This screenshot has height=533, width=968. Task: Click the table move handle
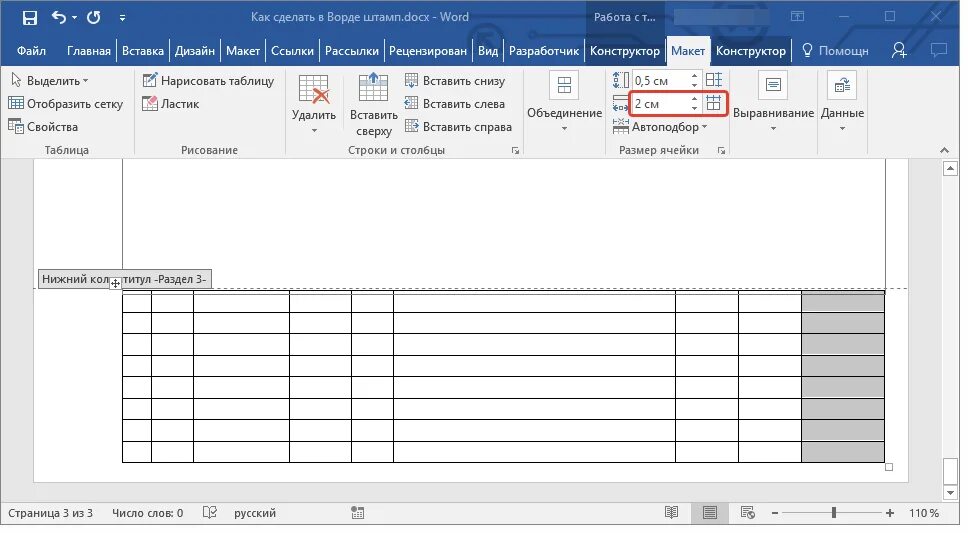[115, 283]
